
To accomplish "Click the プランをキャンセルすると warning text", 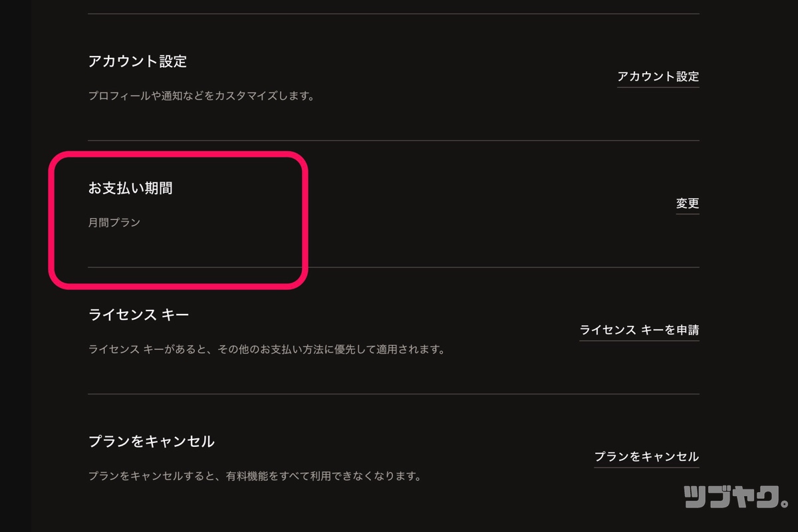I will 255,476.
